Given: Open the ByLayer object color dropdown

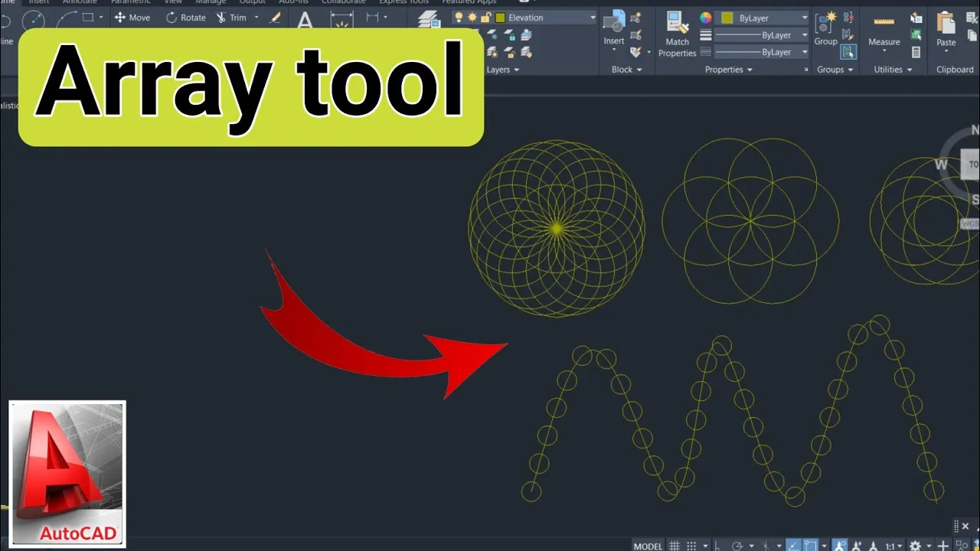Looking at the screenshot, I should click(804, 18).
